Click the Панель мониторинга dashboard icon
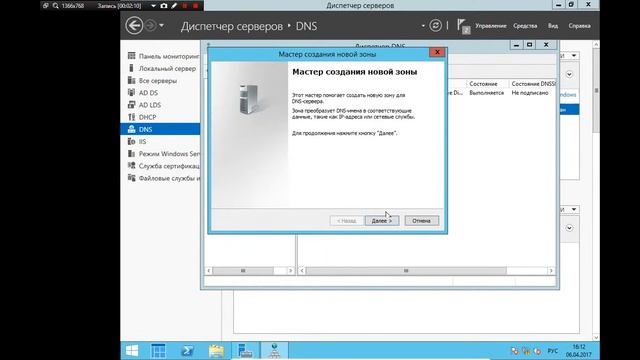The image size is (640, 360). pos(131,56)
